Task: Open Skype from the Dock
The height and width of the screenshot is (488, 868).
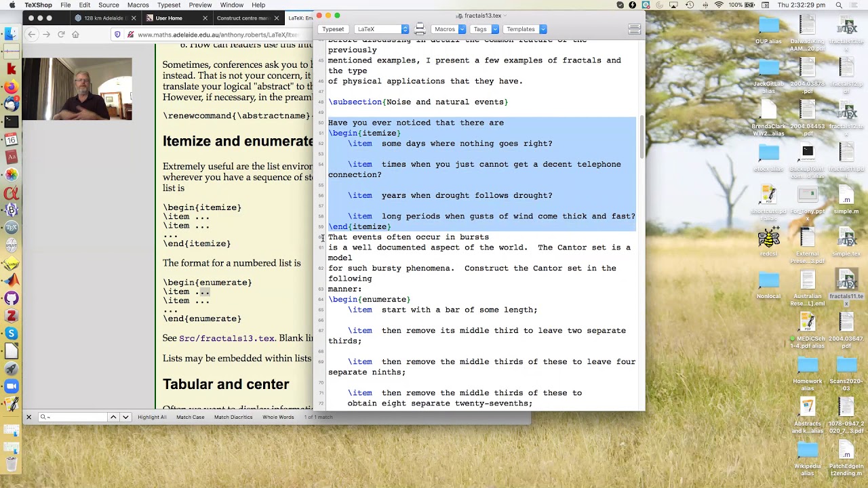Action: [11, 333]
